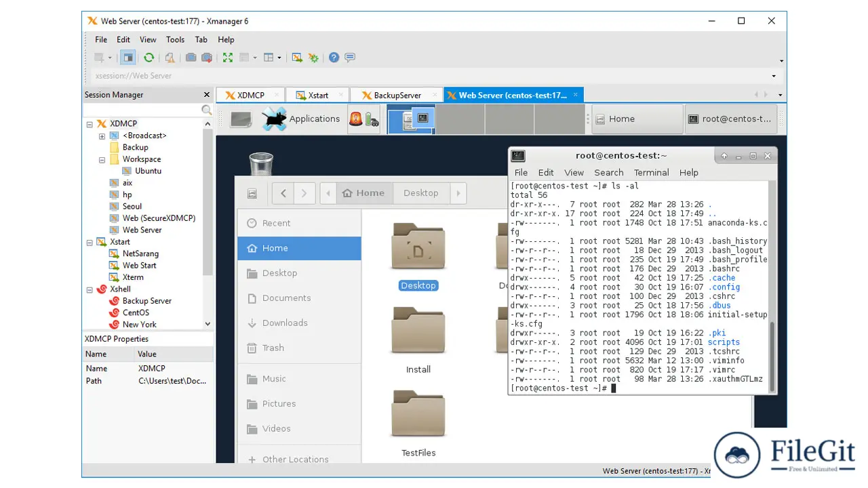Switch to the XDMCP tab
Screen dimensions: 868x488
(250, 95)
